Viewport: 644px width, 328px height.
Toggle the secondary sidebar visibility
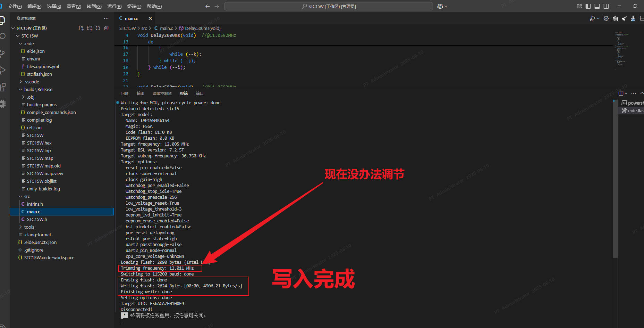coord(606,6)
